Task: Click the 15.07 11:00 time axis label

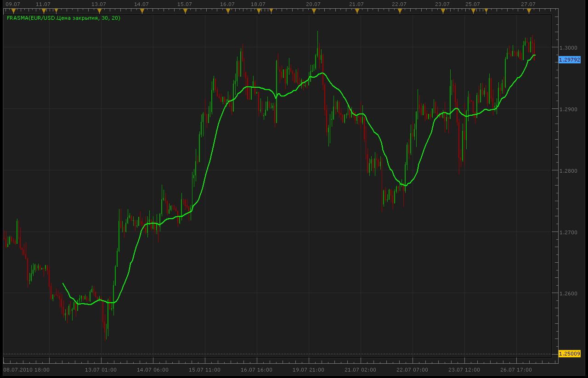Action: [204, 370]
